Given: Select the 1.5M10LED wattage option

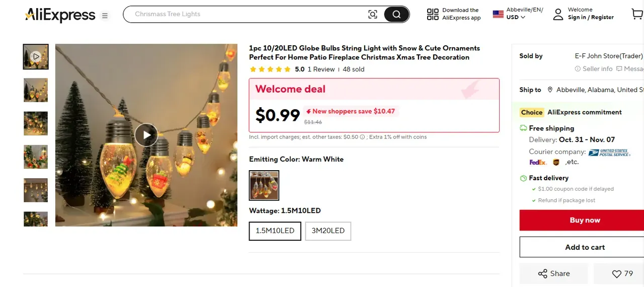Looking at the screenshot, I should pos(275,231).
